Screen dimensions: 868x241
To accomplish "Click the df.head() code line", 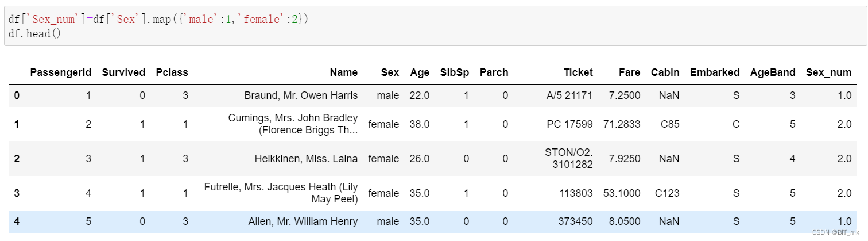I will [35, 33].
